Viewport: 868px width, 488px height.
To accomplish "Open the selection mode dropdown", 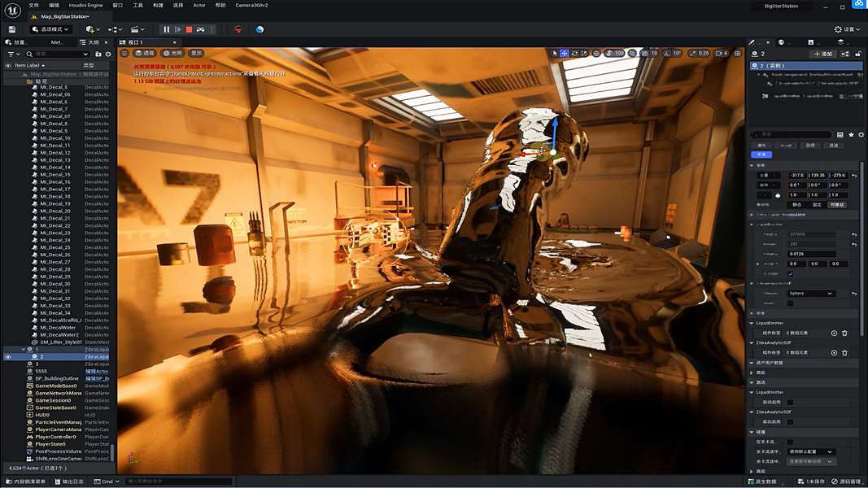I will pyautogui.click(x=50, y=29).
